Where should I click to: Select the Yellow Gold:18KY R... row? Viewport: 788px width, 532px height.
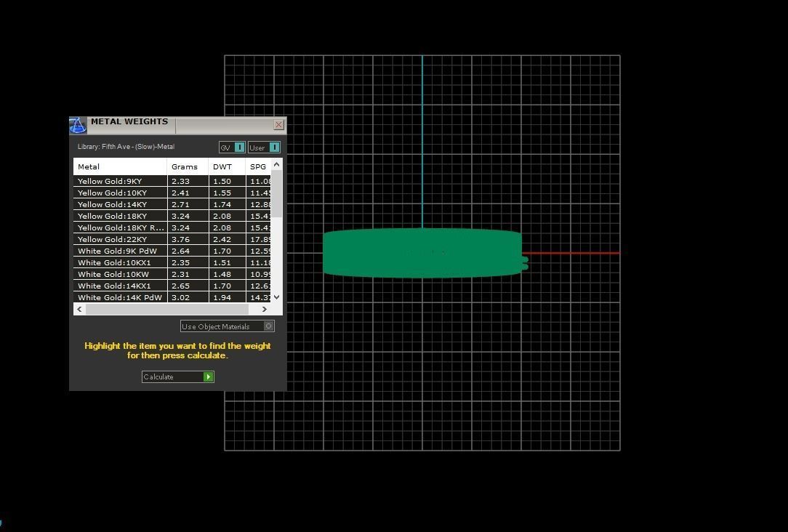pos(172,227)
